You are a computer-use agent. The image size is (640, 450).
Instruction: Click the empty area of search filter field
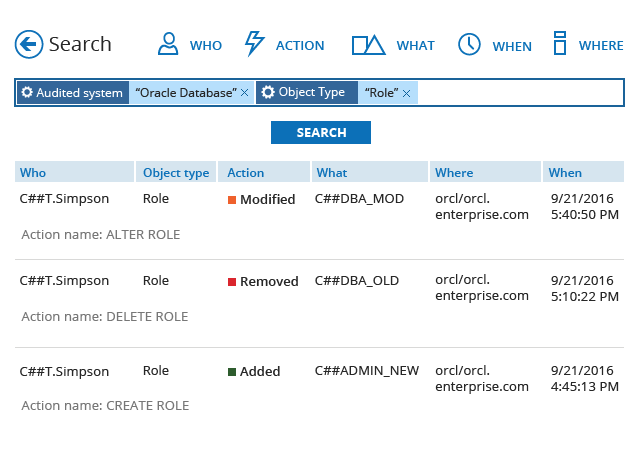tap(520, 93)
